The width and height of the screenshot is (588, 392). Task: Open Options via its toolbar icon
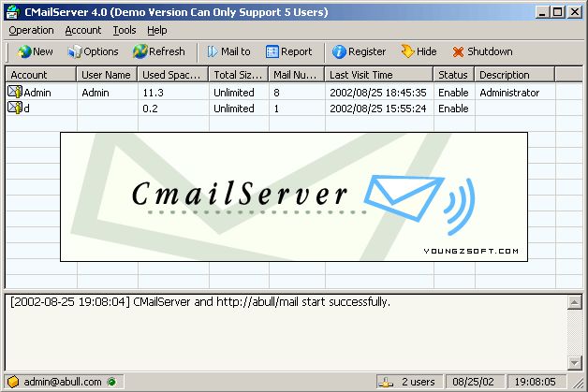click(74, 51)
